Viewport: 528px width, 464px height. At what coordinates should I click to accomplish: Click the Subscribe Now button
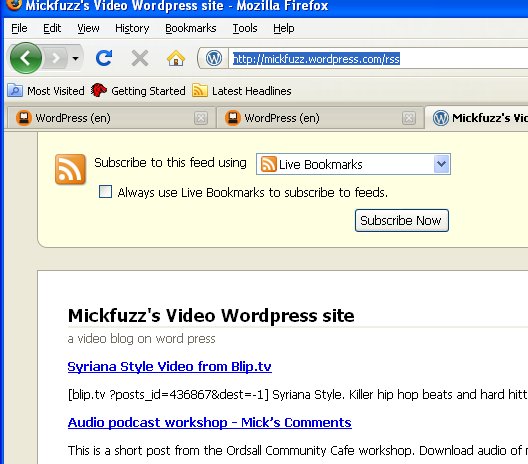[x=401, y=221]
